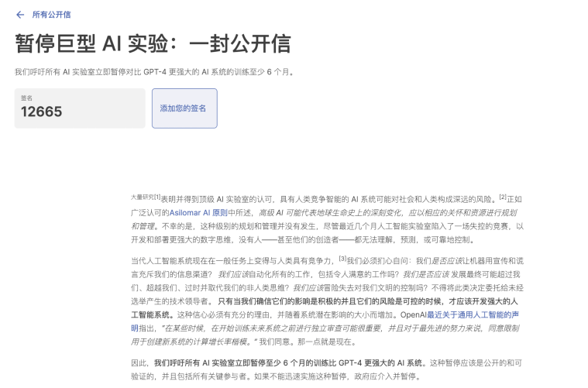Click footnote reference [2]
The height and width of the screenshot is (388, 588).
[x=503, y=197]
